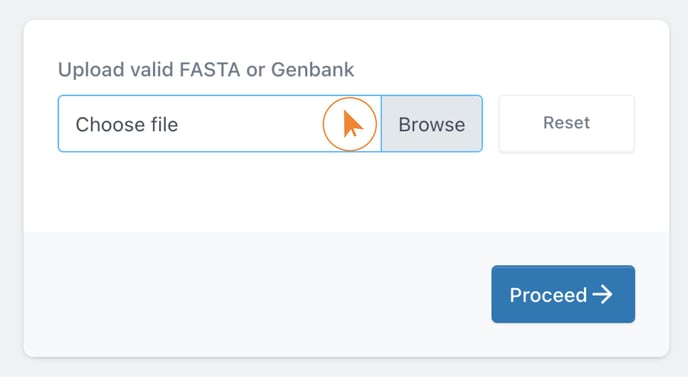Click the arrow icon inside Proceed button

coord(602,294)
